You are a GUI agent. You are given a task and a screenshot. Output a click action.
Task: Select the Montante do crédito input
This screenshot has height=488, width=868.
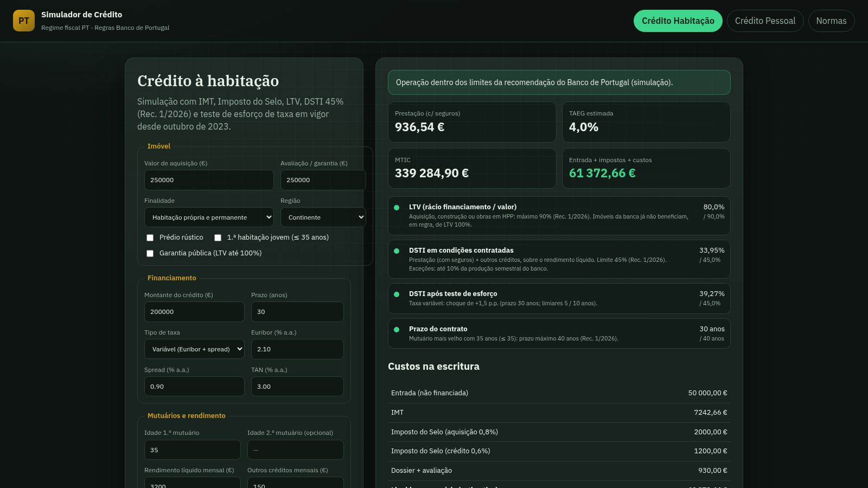click(194, 312)
